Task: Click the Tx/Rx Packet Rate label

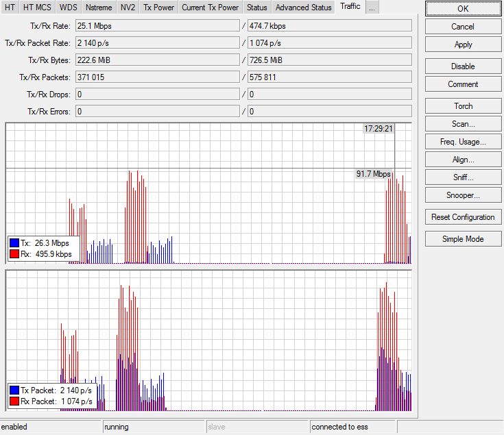Action: (x=38, y=43)
